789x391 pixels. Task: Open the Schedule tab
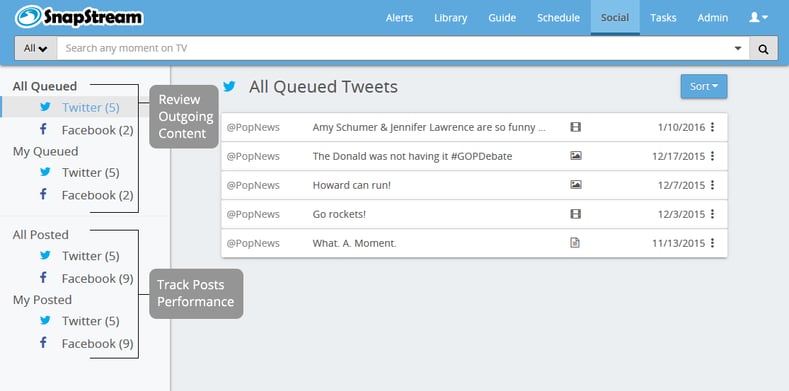pyautogui.click(x=558, y=18)
